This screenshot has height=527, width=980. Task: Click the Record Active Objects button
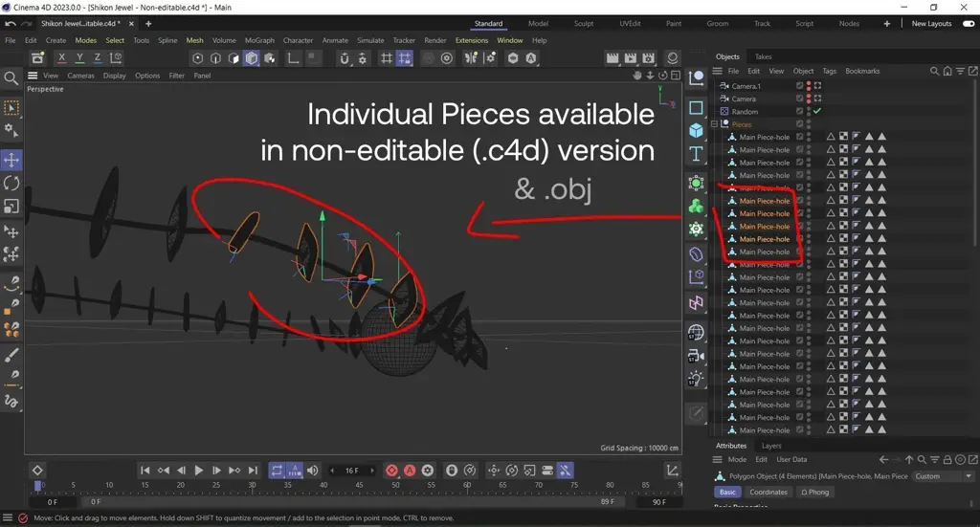pyautogui.click(x=391, y=471)
